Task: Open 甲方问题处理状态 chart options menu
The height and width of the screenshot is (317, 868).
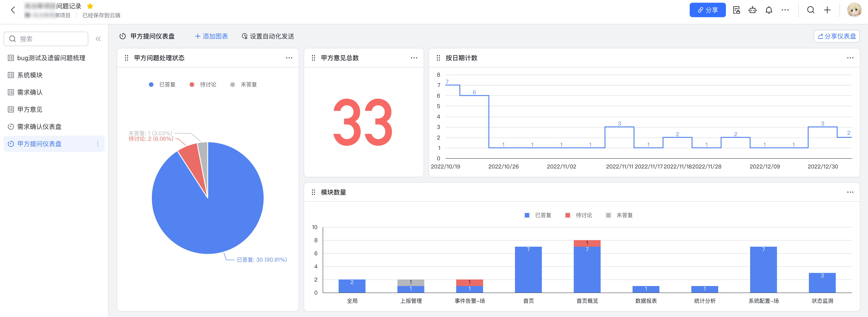Action: [x=289, y=58]
